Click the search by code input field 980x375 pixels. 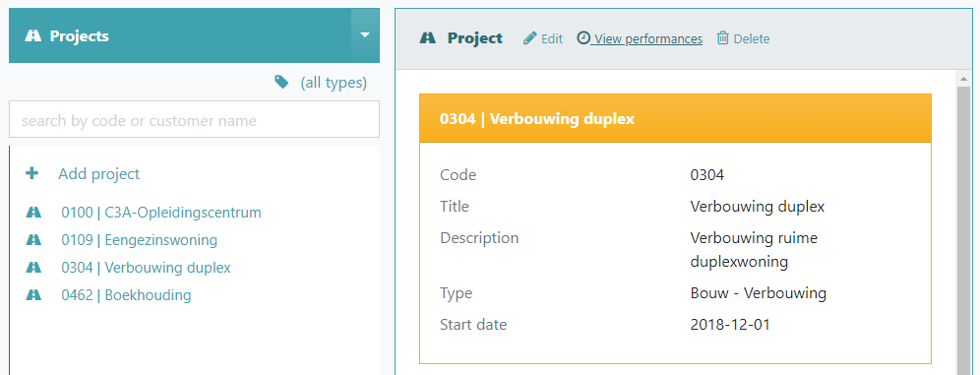click(195, 119)
